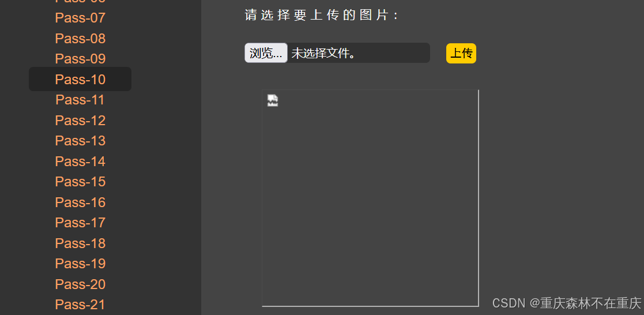Choose Pass-18 in the sidebar
This screenshot has height=315, width=644.
[x=80, y=243]
